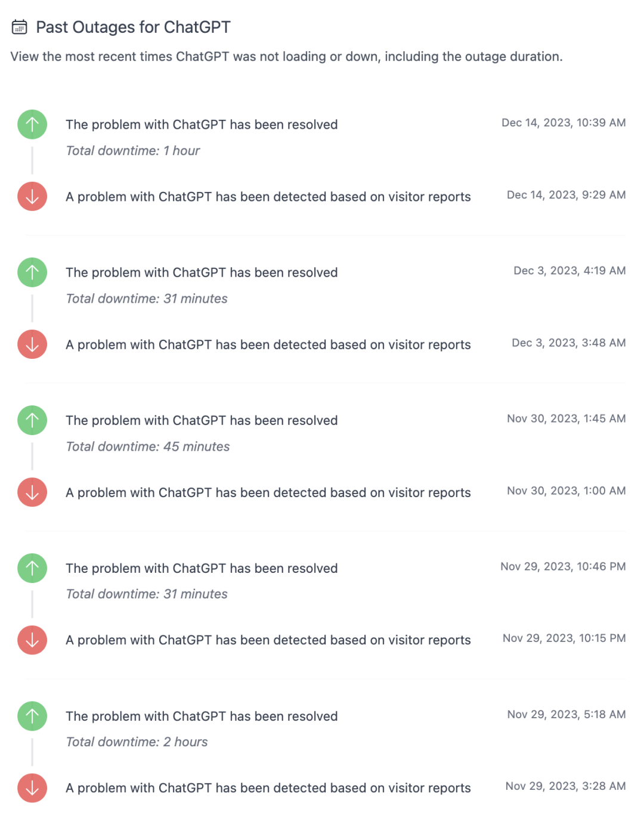
Task: Click red detected arrow at Nov 30 1:00 AM
Action: click(32, 492)
